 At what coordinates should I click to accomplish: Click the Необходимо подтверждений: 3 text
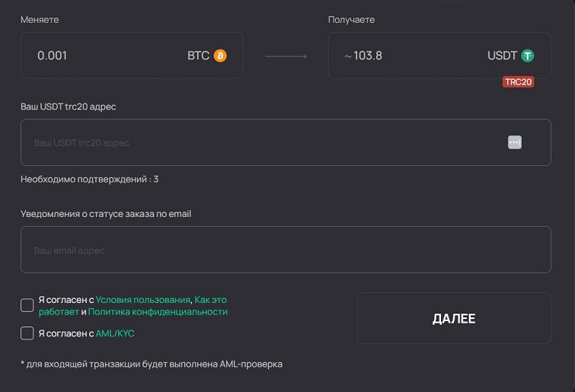coord(89,180)
